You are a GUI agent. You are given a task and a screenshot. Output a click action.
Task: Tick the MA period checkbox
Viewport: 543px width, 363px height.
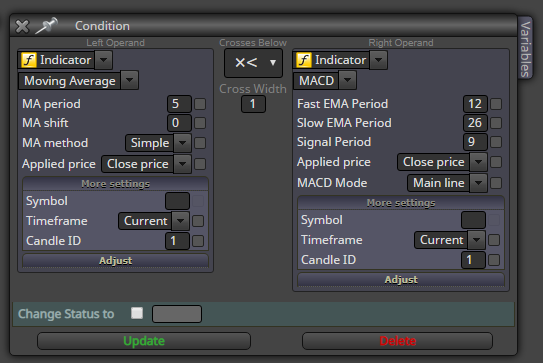200,104
